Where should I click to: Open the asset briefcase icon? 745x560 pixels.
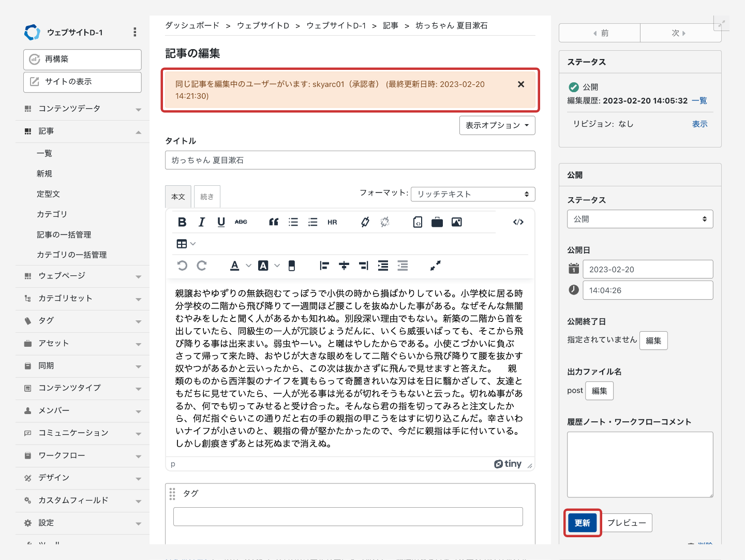click(437, 222)
